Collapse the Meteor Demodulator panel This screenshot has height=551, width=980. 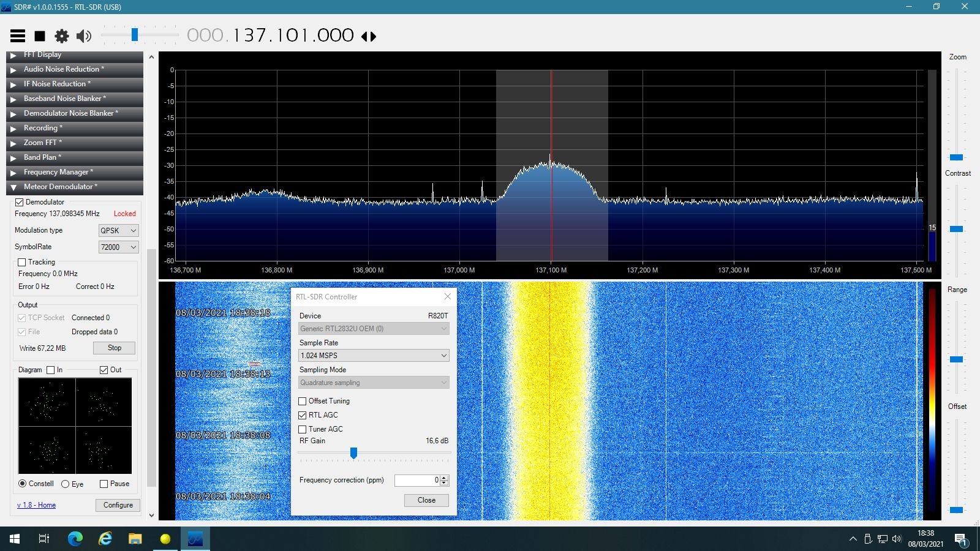pos(75,187)
